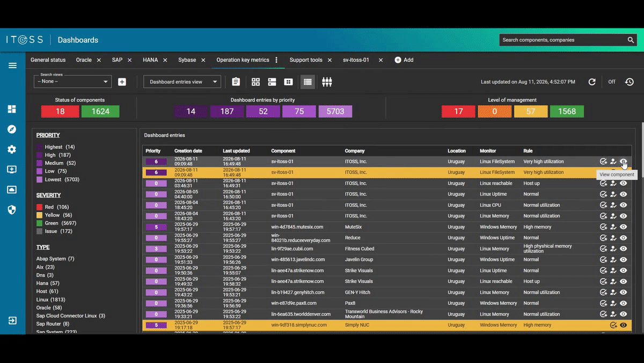Sort by the Creation date column header

tap(188, 151)
